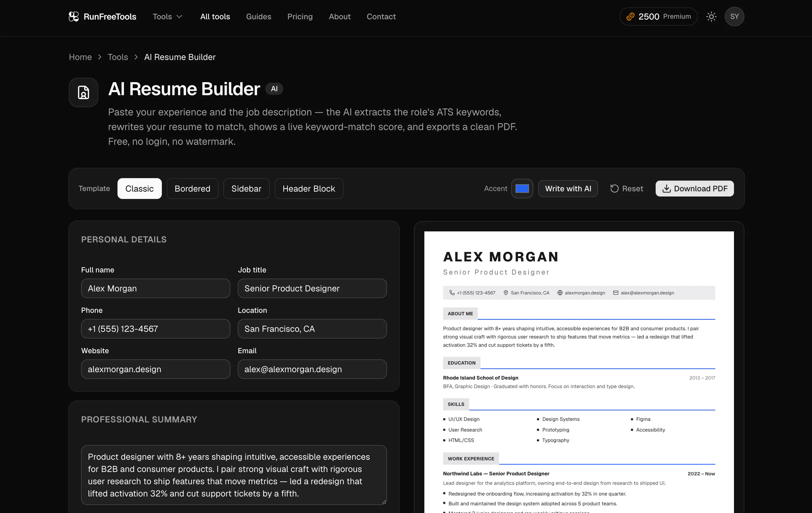Expand the Tools dropdown in navbar
Screen dimensions: 812x513
click(x=168, y=17)
